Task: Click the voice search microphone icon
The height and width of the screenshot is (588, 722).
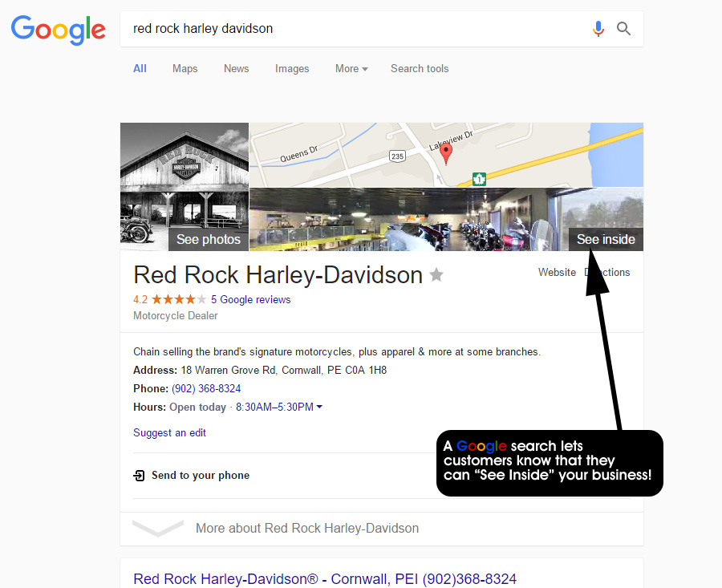Action: (x=598, y=29)
